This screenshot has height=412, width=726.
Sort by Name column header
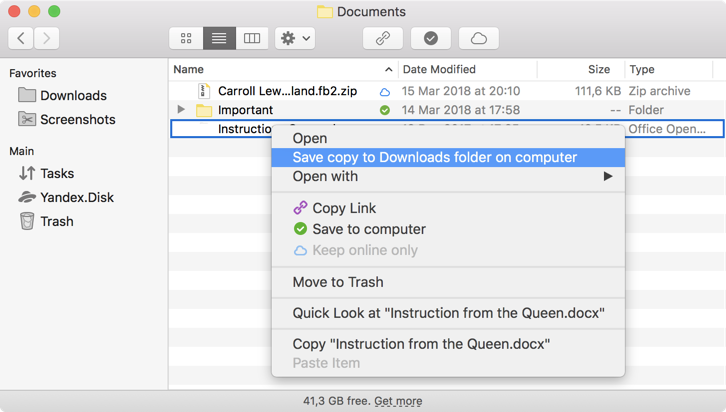point(188,70)
